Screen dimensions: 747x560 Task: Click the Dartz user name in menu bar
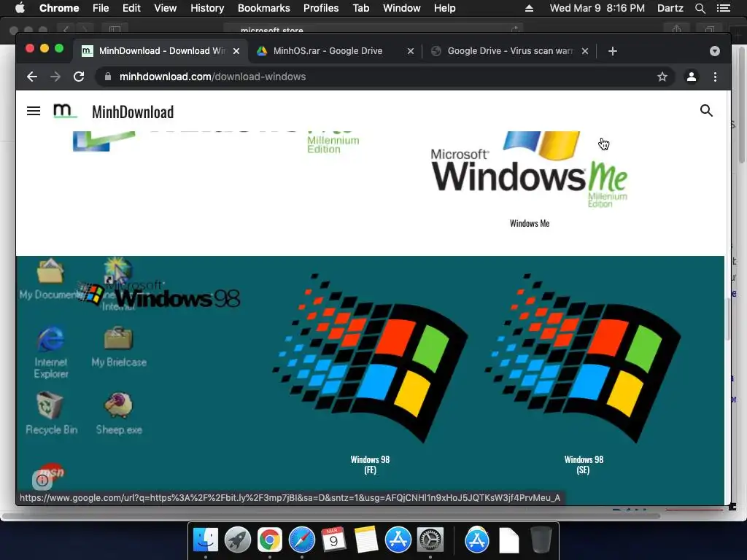670,8
